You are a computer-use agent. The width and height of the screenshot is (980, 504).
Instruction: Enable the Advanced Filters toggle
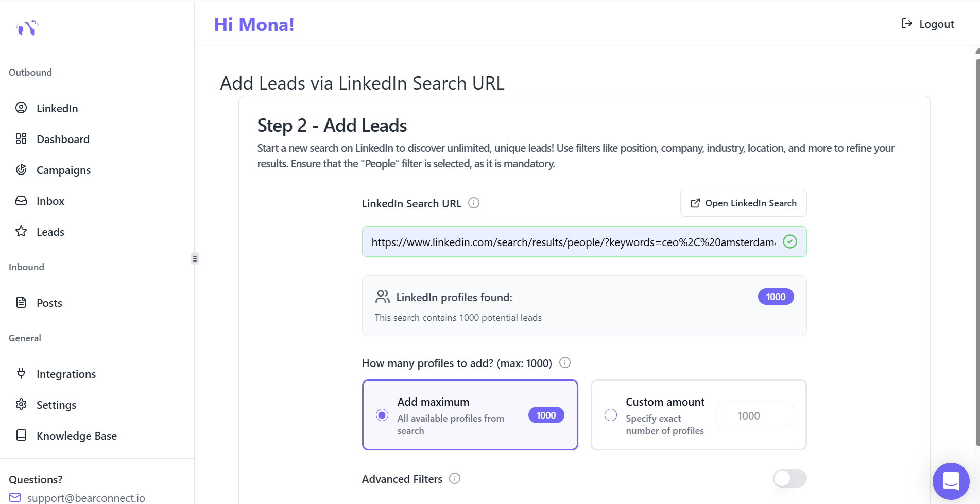(x=789, y=479)
